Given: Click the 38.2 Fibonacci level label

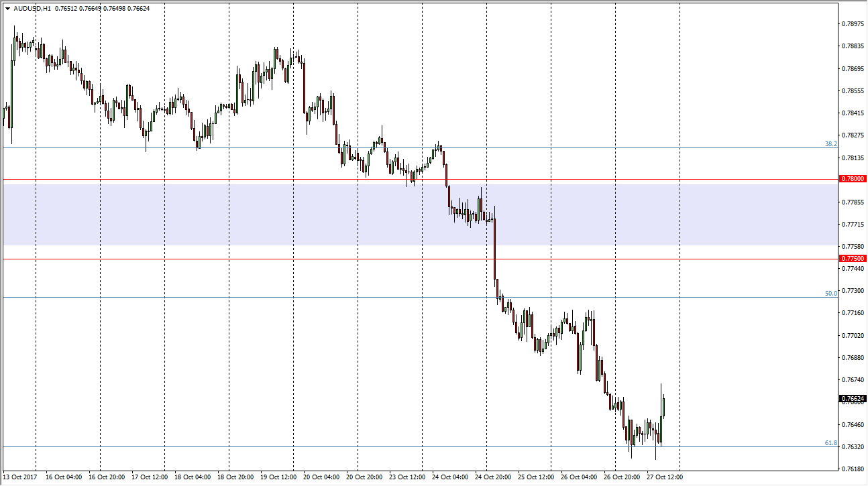Looking at the screenshot, I should click(x=830, y=143).
